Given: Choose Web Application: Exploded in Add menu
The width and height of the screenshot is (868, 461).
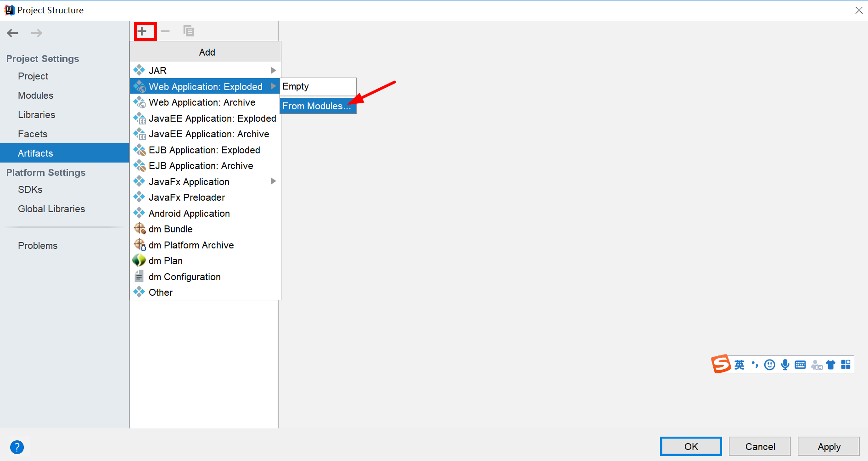Looking at the screenshot, I should (205, 86).
